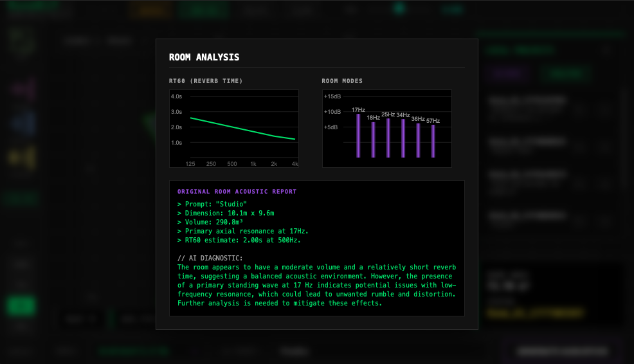Click the blue speaker icon in the sidebar
634x364 pixels.
click(24, 123)
